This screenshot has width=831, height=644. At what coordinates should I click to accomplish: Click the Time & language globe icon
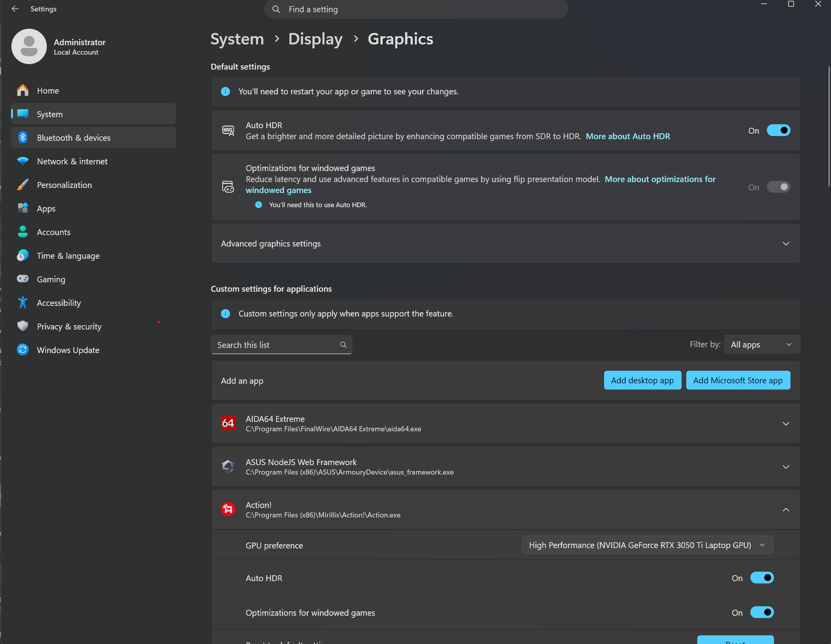pos(23,256)
